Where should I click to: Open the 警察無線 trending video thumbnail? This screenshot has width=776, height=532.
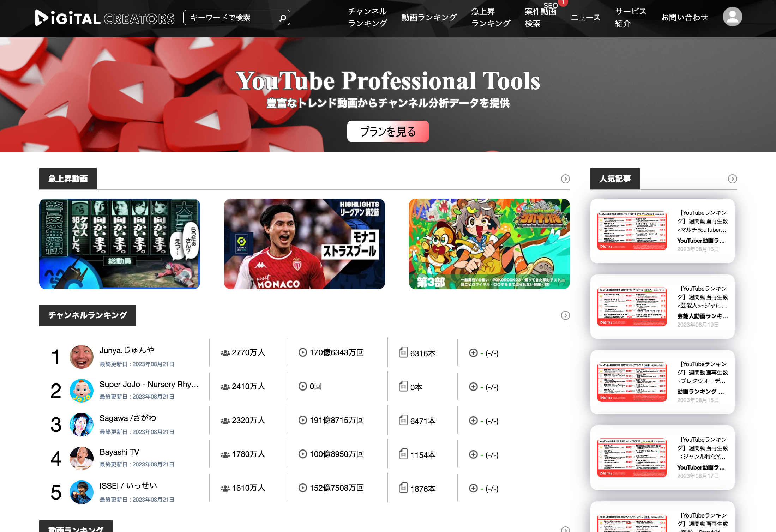point(119,244)
